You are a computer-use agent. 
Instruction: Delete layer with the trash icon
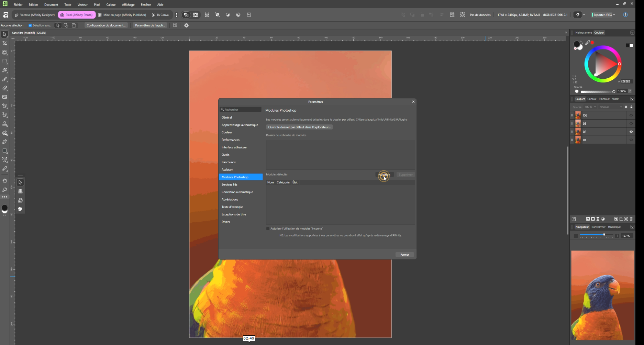[631, 219]
